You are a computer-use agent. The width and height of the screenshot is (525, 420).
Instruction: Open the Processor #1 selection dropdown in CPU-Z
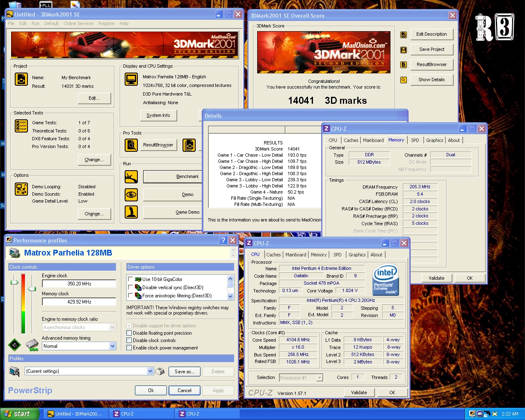pos(320,378)
